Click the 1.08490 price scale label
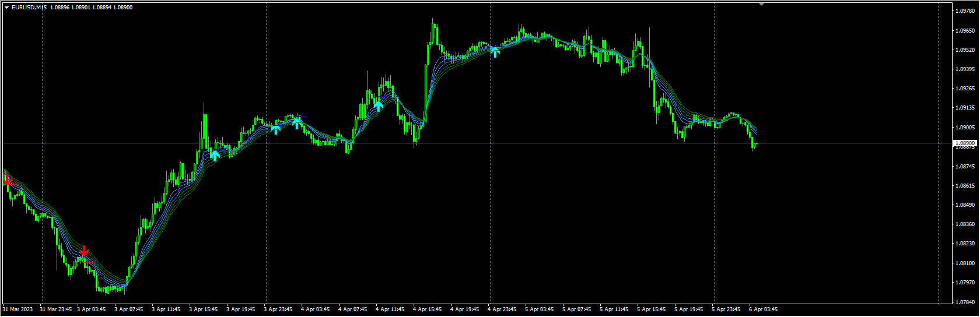Viewport: 980px width, 317px height. (966, 205)
